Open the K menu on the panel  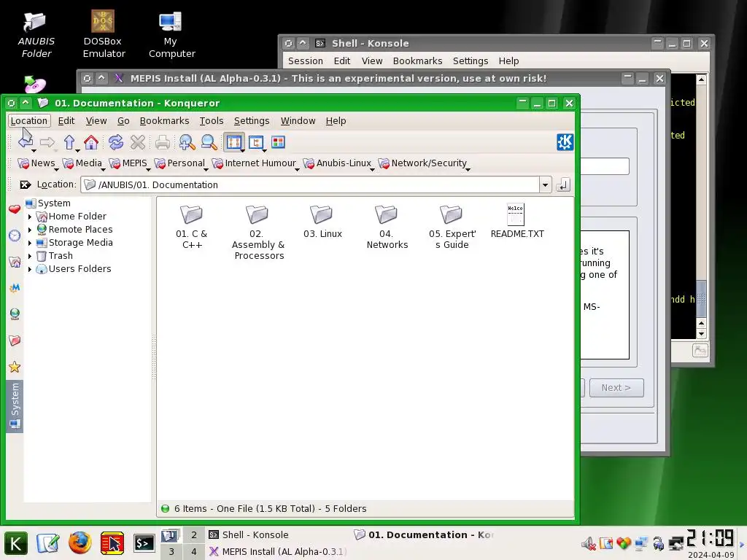(x=16, y=543)
